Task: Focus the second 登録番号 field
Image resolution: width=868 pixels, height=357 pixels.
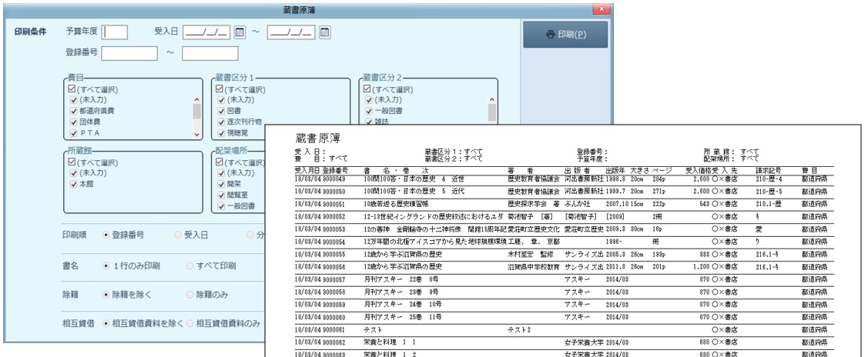Action: [210, 53]
